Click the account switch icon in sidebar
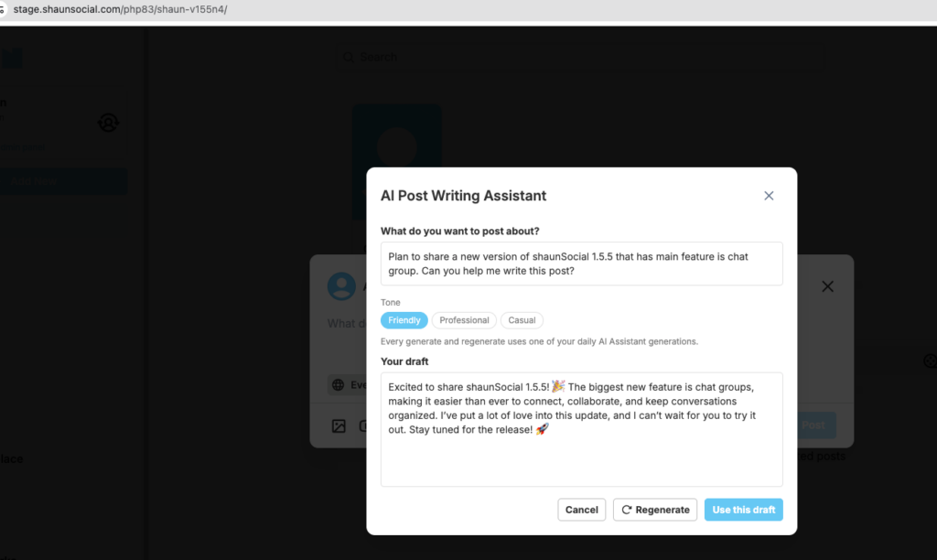This screenshot has width=937, height=560. 108,123
